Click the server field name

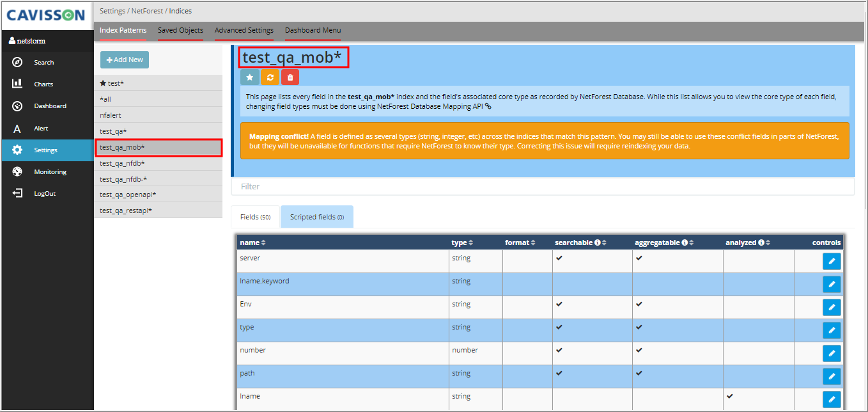click(250, 258)
